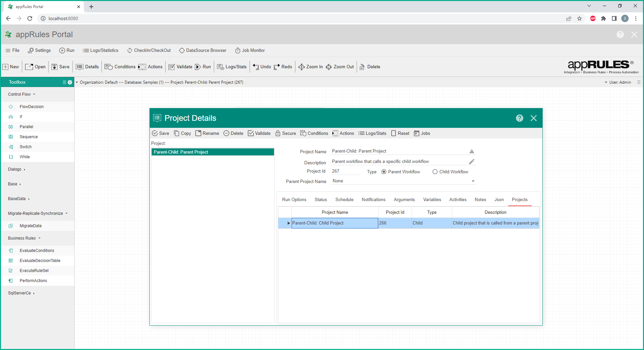Click the Delete trash icon in main toolbar
The width and height of the screenshot is (644, 350).
pyautogui.click(x=362, y=67)
